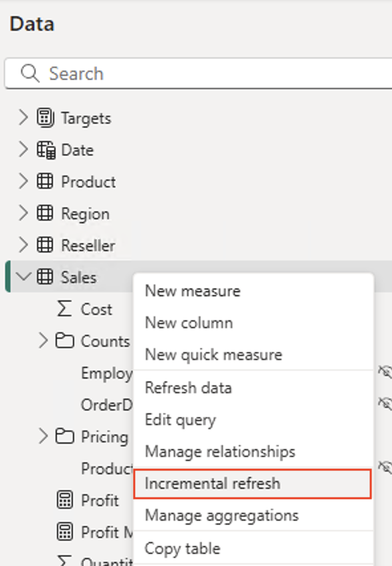Click the Pricing folder icon

[x=64, y=436]
